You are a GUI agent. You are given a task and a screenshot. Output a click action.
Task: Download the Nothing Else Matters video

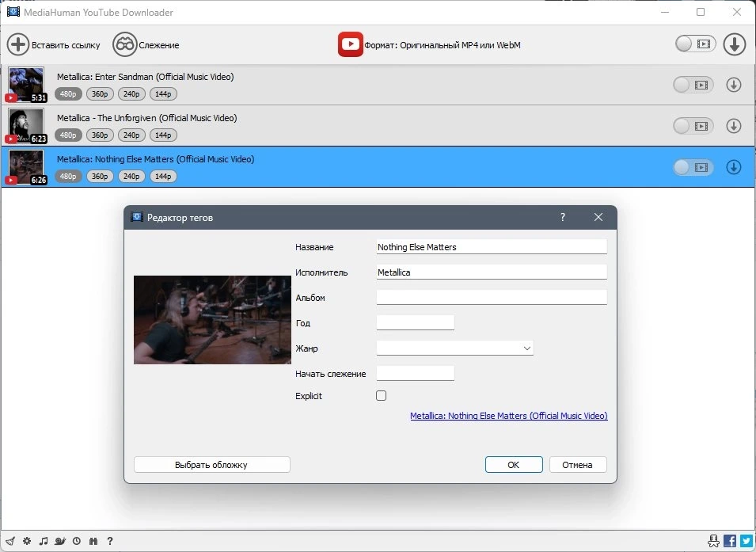[733, 167]
